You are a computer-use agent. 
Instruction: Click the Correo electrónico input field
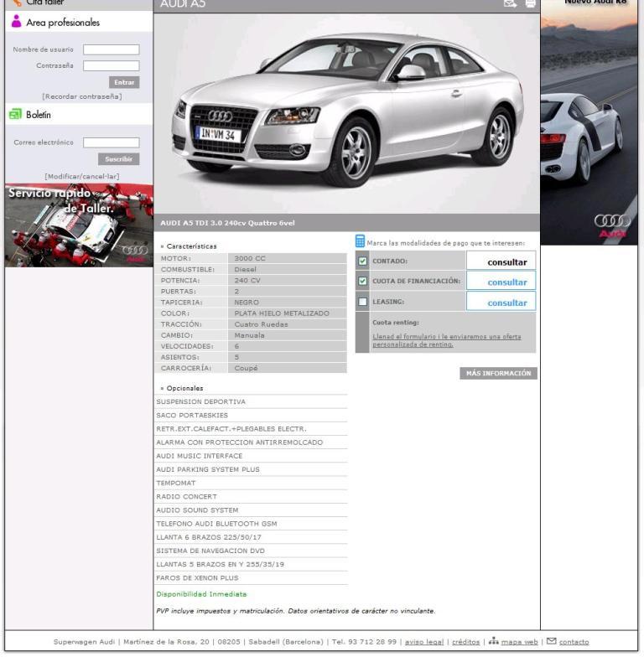point(111,142)
